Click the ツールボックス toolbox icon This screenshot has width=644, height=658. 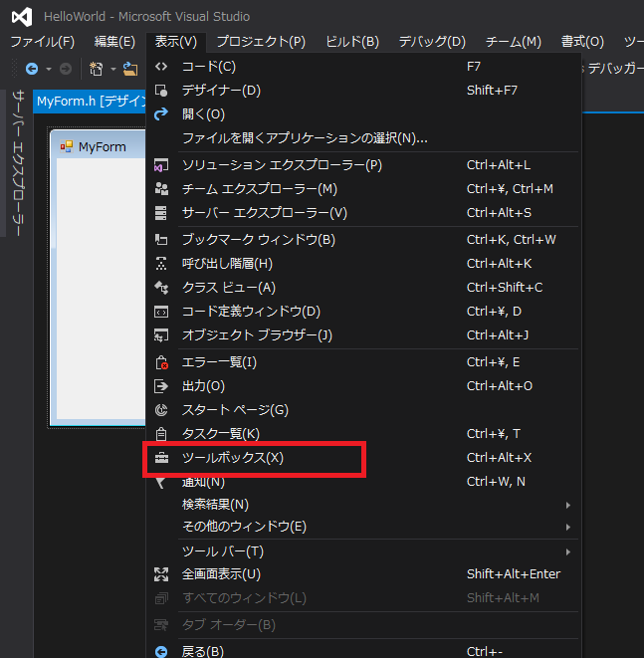(x=161, y=458)
